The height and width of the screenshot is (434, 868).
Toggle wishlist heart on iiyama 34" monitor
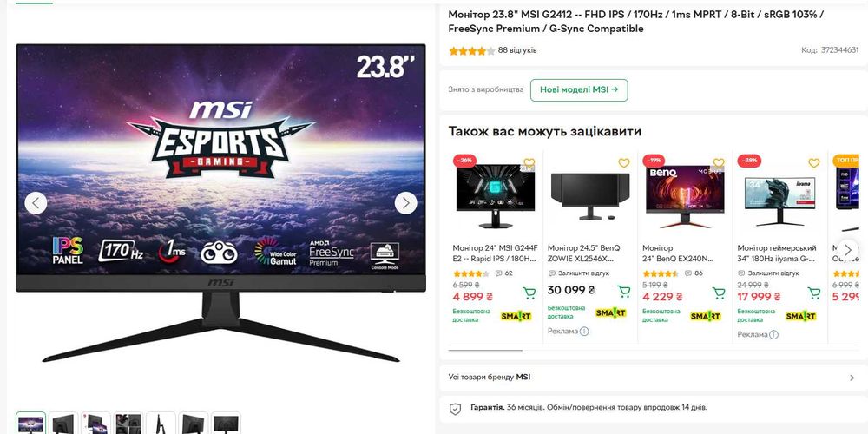814,163
